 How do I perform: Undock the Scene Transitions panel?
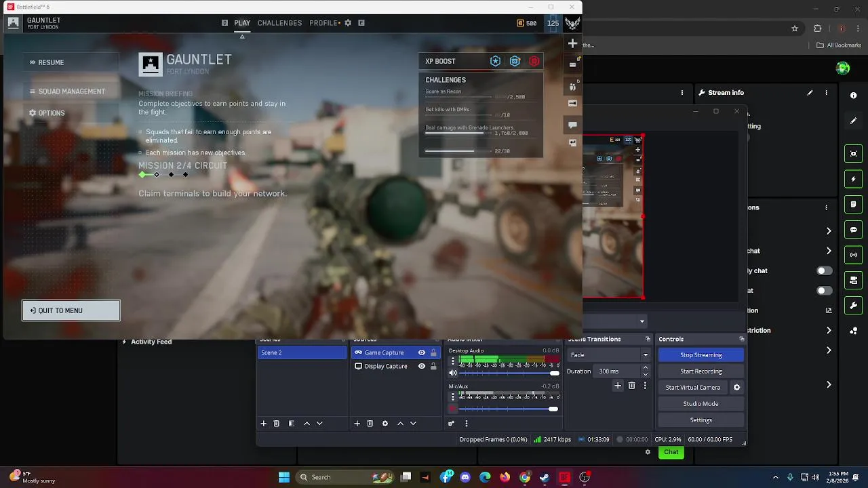coord(648,339)
